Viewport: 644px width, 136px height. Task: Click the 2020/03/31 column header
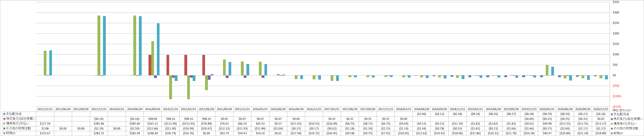547,109
